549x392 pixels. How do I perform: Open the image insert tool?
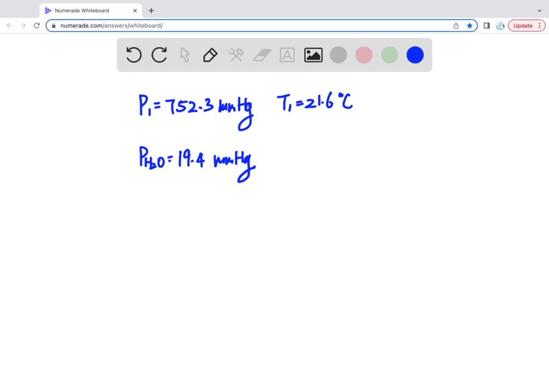coord(313,55)
